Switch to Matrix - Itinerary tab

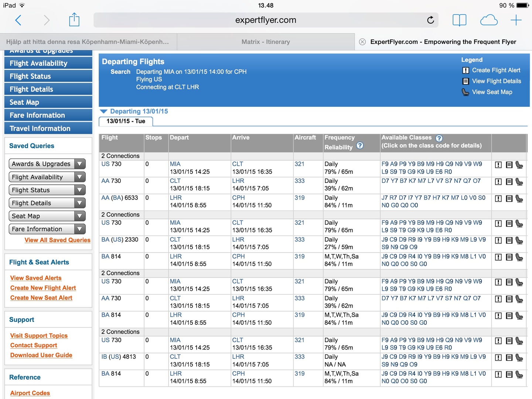pos(266,42)
